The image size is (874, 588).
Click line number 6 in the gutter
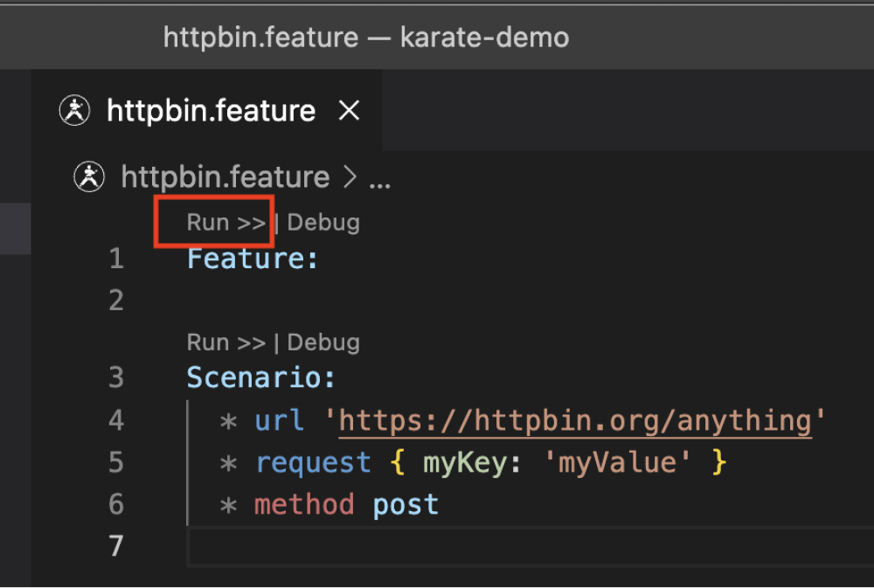(x=116, y=504)
